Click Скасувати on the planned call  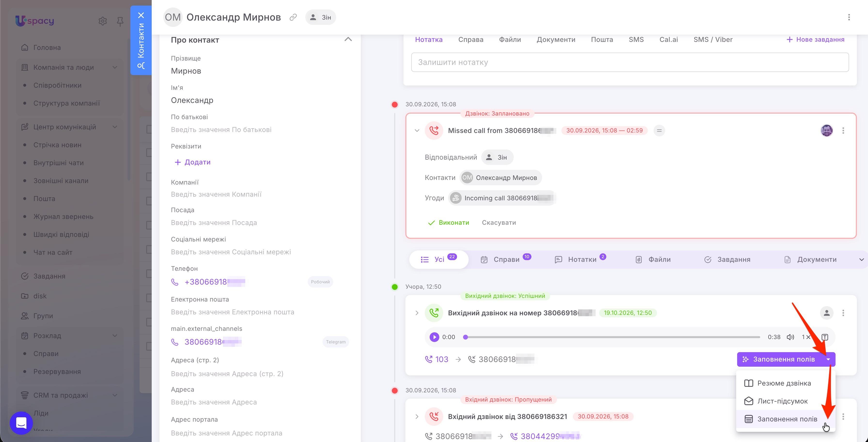pos(499,223)
